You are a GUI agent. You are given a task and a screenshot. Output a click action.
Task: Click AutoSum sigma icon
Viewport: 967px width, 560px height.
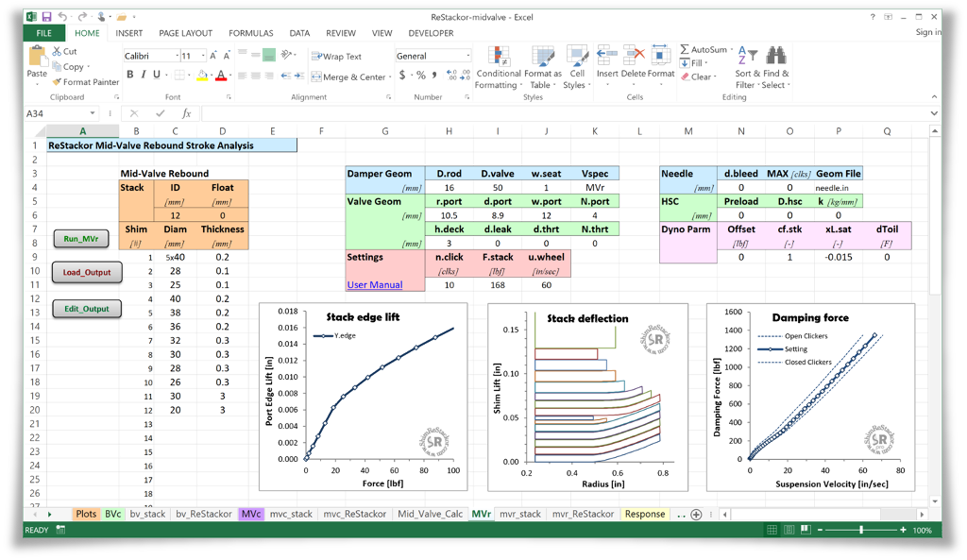click(685, 49)
